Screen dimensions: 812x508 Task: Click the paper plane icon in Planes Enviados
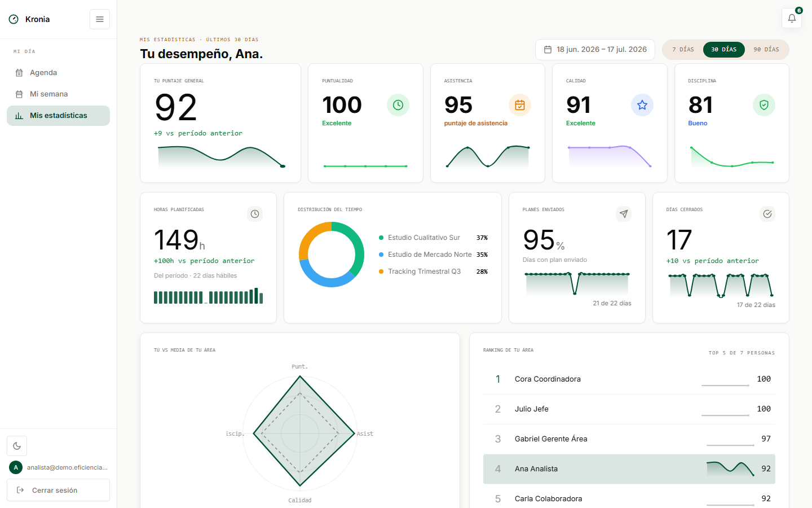coord(624,214)
